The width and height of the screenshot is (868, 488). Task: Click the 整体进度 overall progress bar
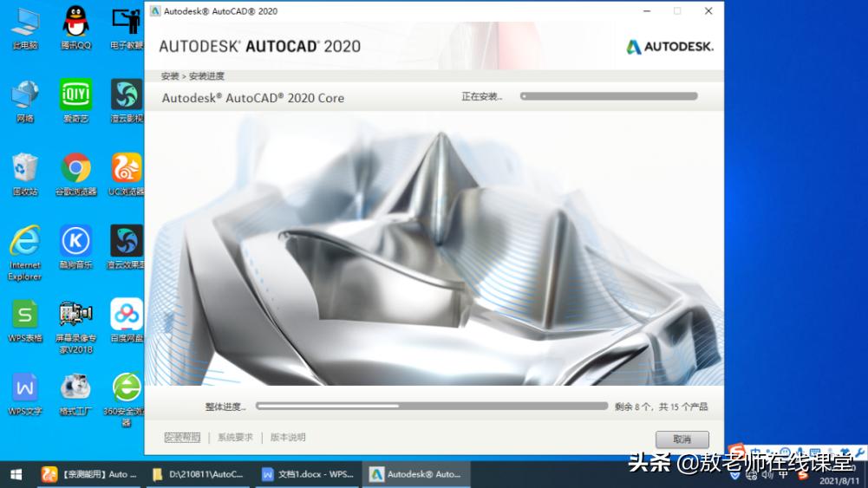click(432, 407)
